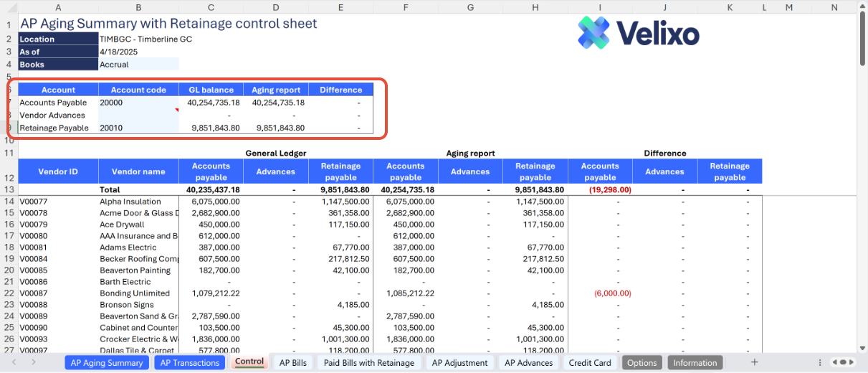
Task: Click the title AP Aging Summary with Retainage
Action: pyautogui.click(x=168, y=24)
